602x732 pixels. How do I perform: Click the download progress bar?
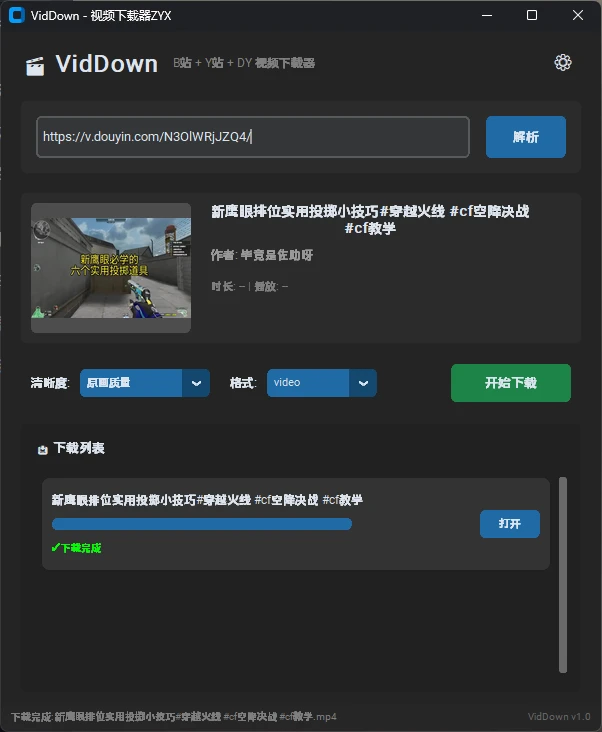click(x=202, y=524)
